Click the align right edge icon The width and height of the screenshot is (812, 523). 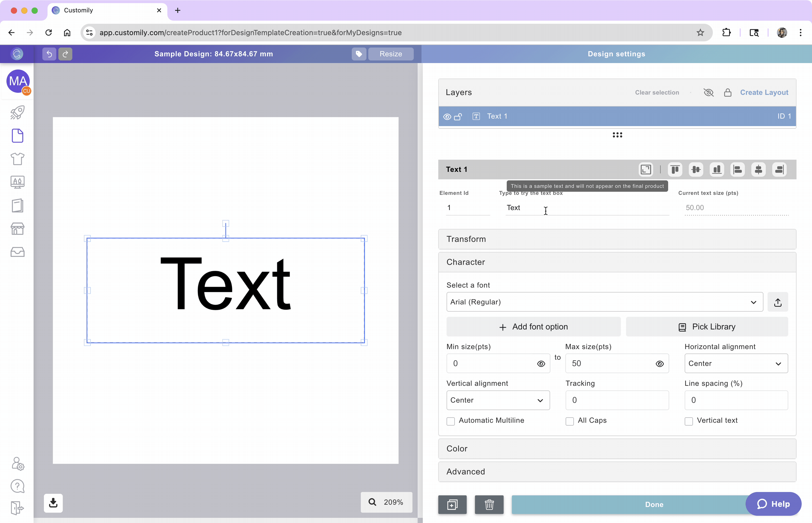(x=779, y=169)
